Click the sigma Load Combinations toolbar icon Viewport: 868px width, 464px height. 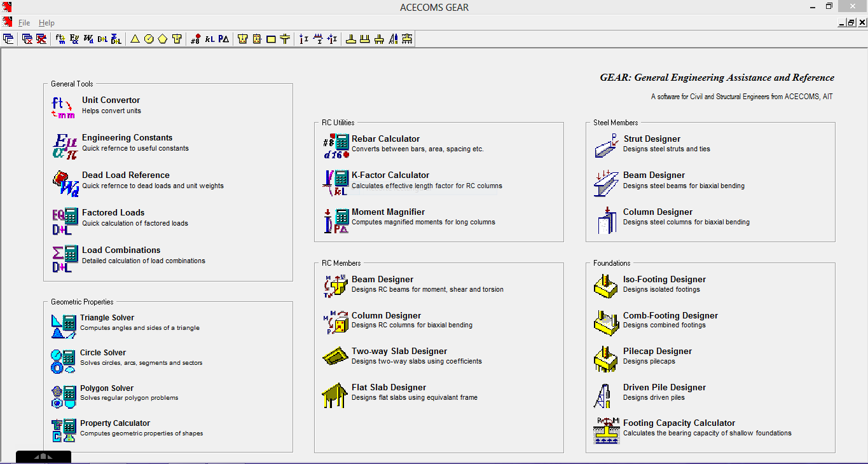(x=116, y=39)
